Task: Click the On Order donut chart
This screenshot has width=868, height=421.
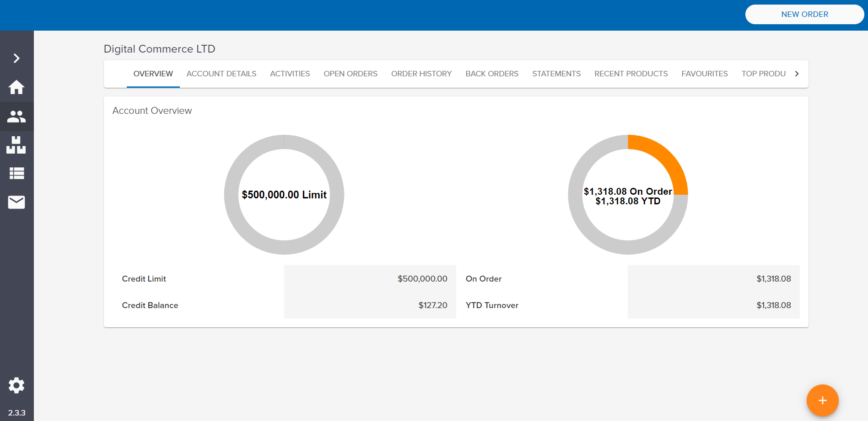Action: (x=628, y=195)
